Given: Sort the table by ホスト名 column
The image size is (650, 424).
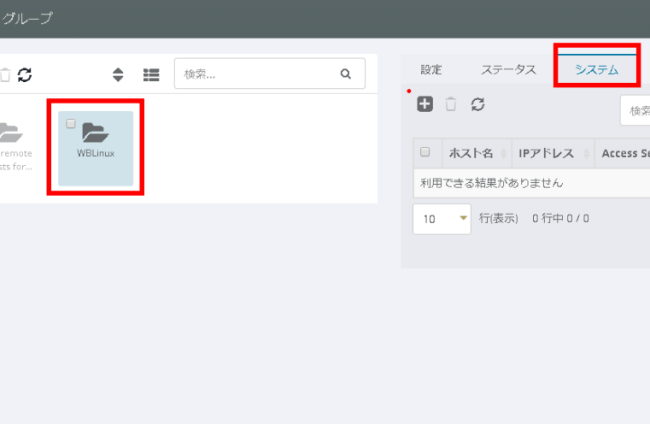Looking at the screenshot, I should click(470, 153).
